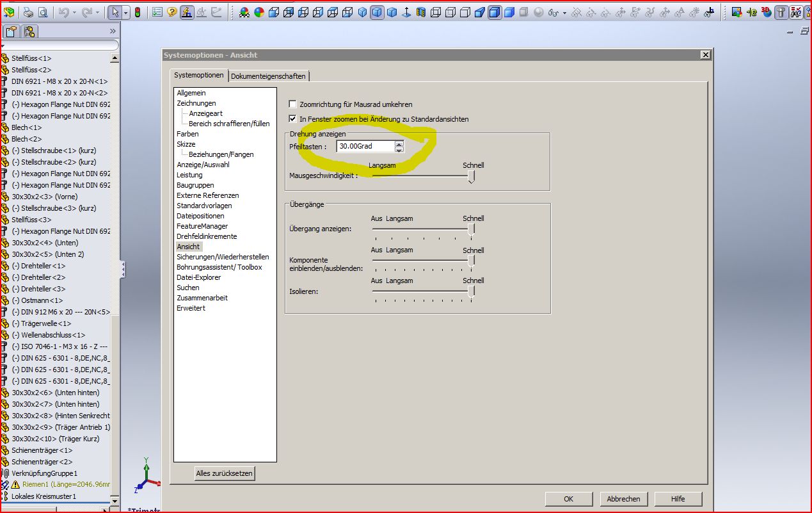Select 'VerknüpfungGruppe1' in the tree

[44, 473]
